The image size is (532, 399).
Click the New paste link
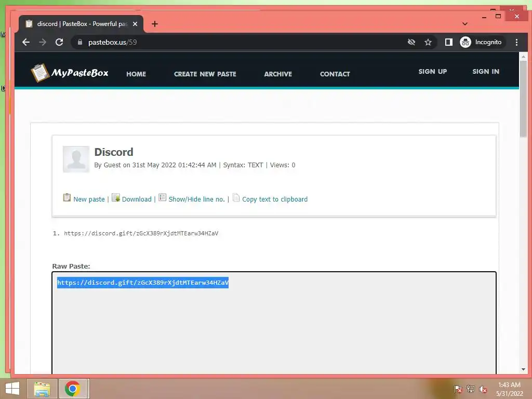click(x=89, y=199)
